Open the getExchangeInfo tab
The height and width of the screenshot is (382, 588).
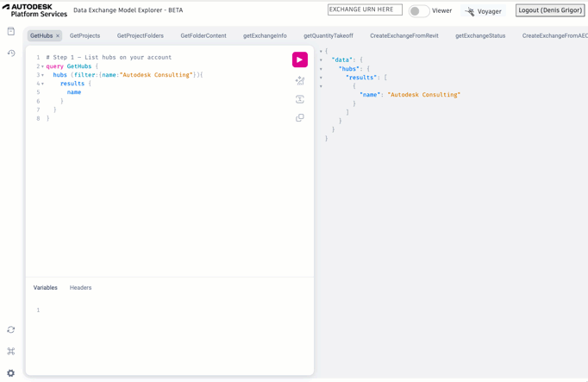[x=265, y=35]
